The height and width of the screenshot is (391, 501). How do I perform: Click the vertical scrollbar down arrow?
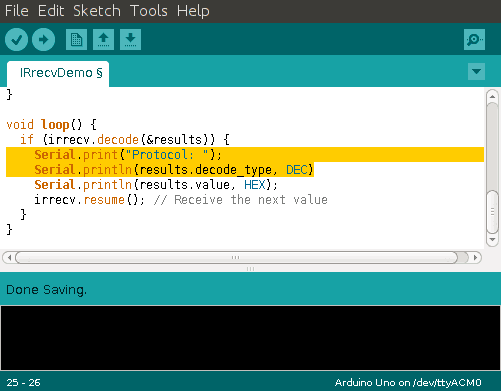492,240
